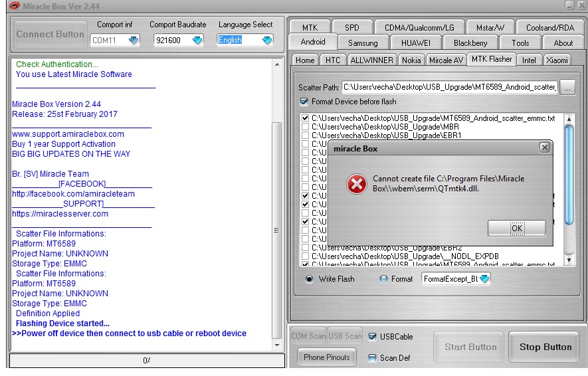Switch to the Samsung tab
588x376 pixels.
363,43
